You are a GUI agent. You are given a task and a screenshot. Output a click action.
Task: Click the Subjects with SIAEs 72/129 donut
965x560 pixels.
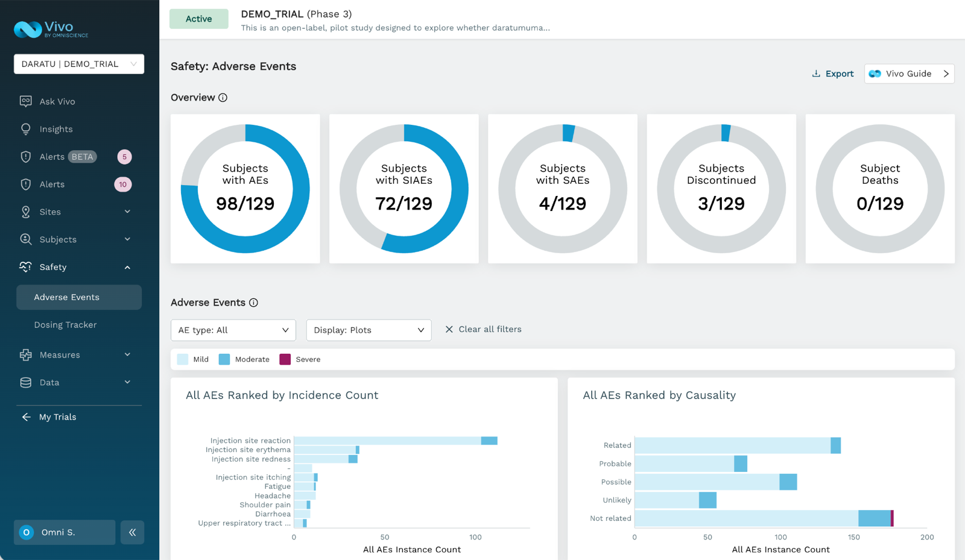coord(404,189)
